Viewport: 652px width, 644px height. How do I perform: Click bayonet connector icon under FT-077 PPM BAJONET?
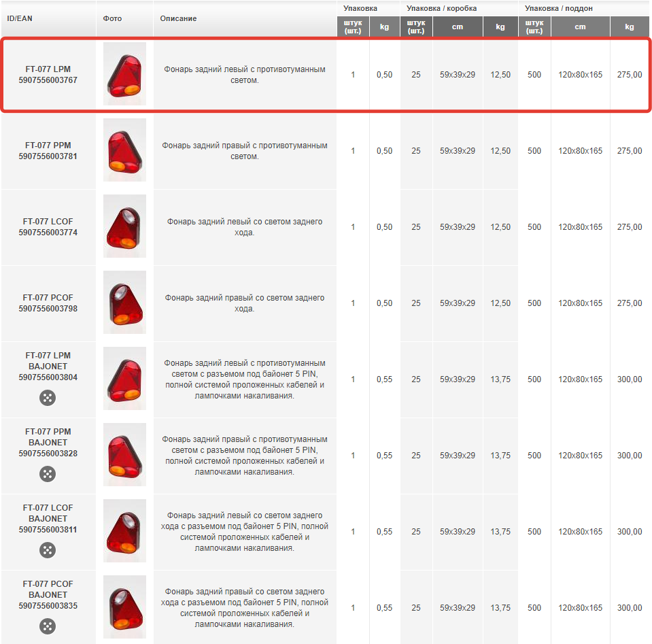pyautogui.click(x=48, y=474)
